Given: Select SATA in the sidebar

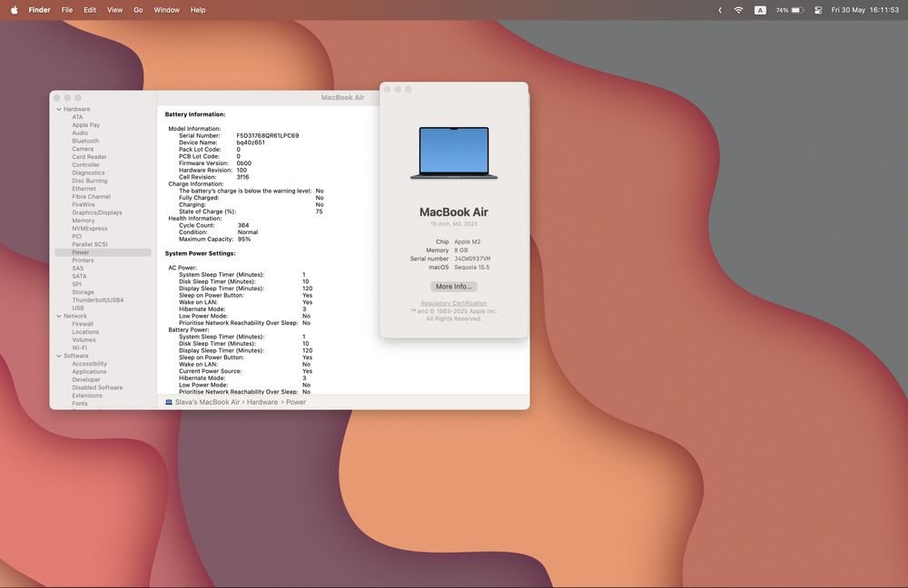Looking at the screenshot, I should pos(79,276).
